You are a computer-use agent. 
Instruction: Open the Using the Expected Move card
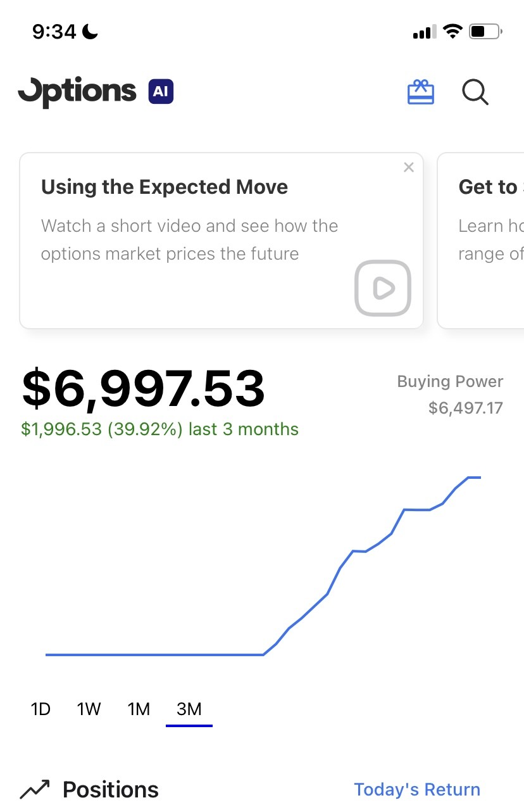[x=221, y=240]
